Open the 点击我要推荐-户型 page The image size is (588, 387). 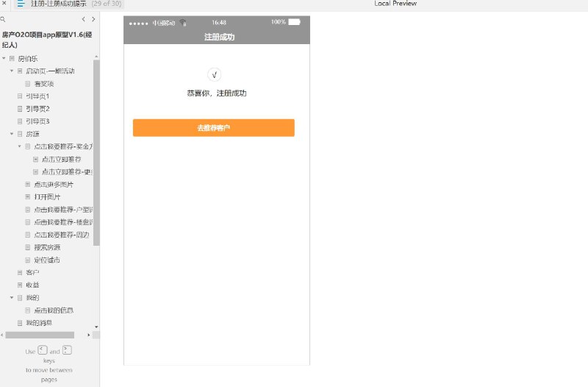click(x=63, y=210)
